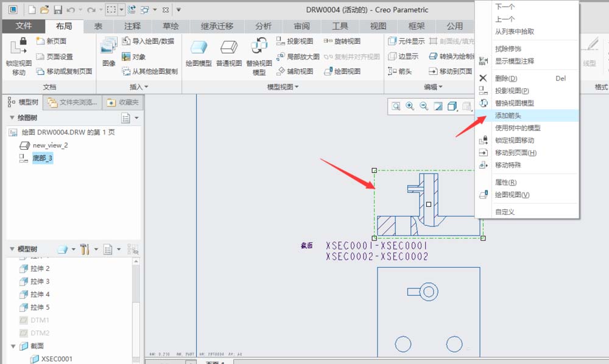Click the New file icon in quick access toolbar

[x=32, y=10]
